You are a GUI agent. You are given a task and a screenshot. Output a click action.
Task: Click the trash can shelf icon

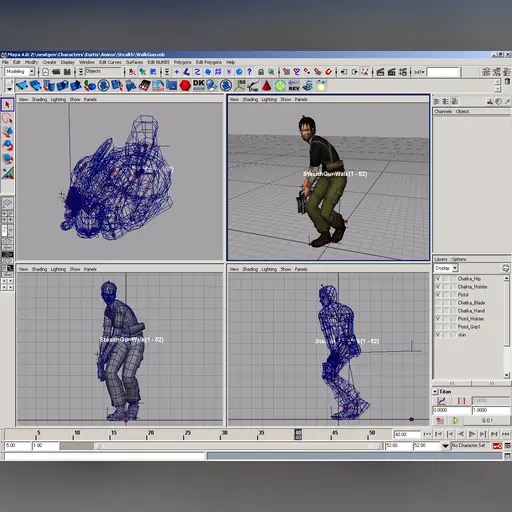point(507,81)
